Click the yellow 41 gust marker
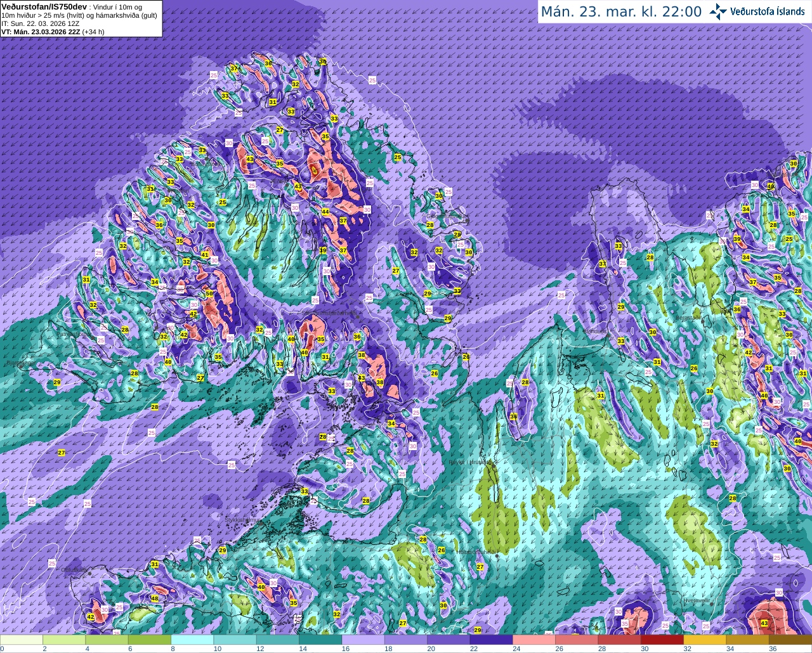 (x=205, y=255)
